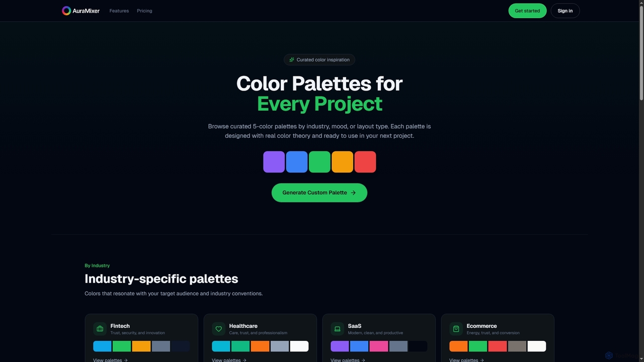644x362 pixels.
Task: Pick the white swatch in Healthcare card
Action: coord(299,346)
